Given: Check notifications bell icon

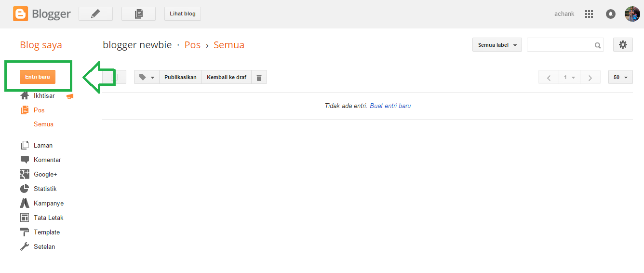Looking at the screenshot, I should click(x=611, y=14).
